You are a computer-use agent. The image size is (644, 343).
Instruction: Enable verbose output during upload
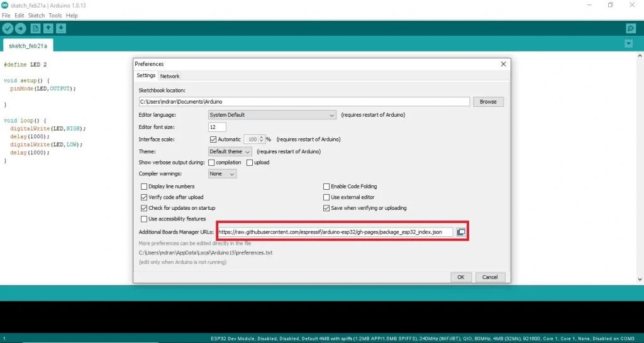[249, 163]
